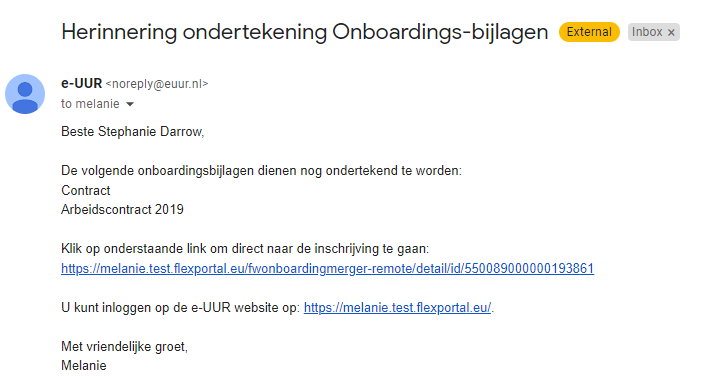Click the Met vriendelijke groet line
724x391 pixels.
click(124, 346)
